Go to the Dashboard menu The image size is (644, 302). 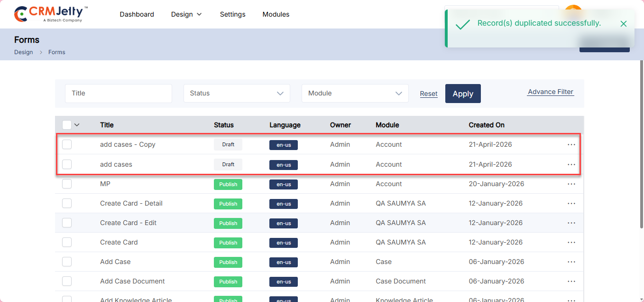pyautogui.click(x=137, y=14)
